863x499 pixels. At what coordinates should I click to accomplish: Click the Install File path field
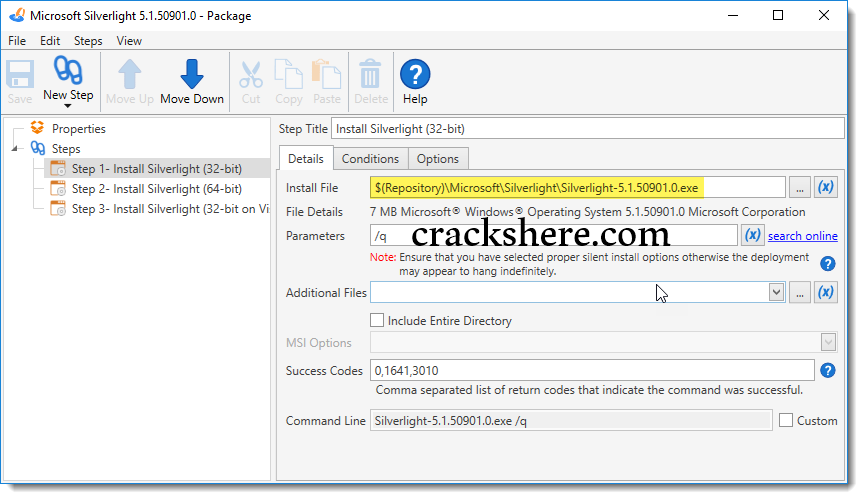click(577, 188)
